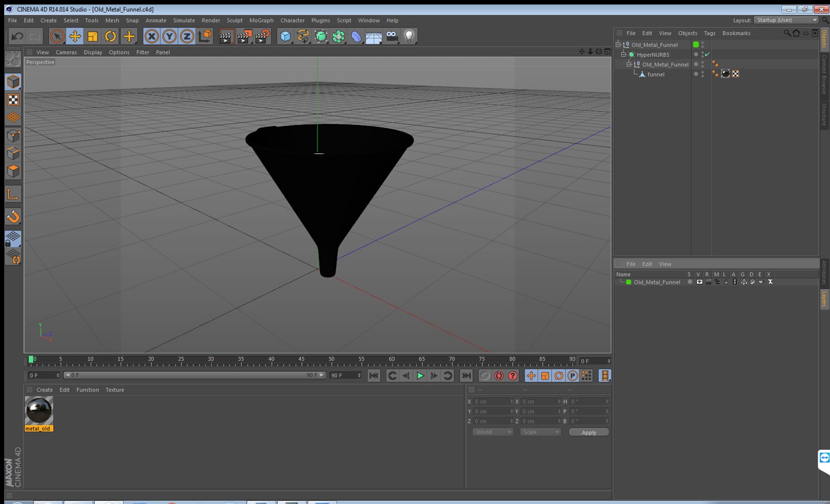Image resolution: width=830 pixels, height=504 pixels.
Task: Toggle HyperNURBS enable checkmark
Action: coord(707,55)
